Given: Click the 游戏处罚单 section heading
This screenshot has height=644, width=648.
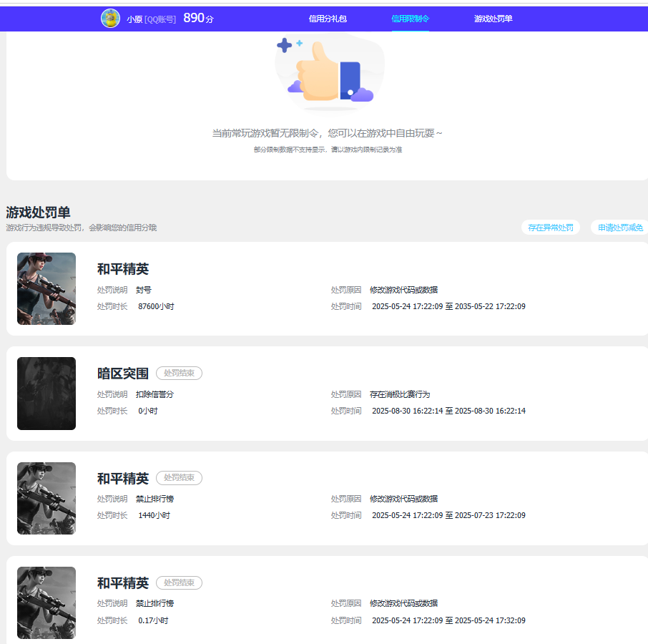Looking at the screenshot, I should [38, 213].
